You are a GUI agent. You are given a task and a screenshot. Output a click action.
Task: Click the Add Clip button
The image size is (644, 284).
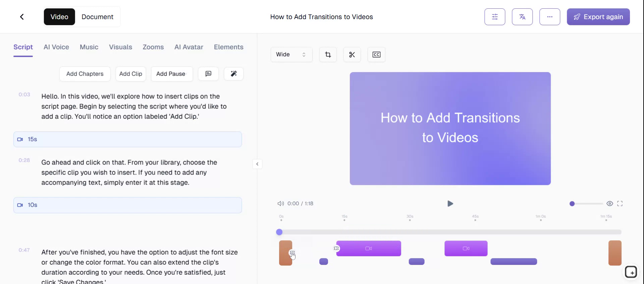[131, 74]
